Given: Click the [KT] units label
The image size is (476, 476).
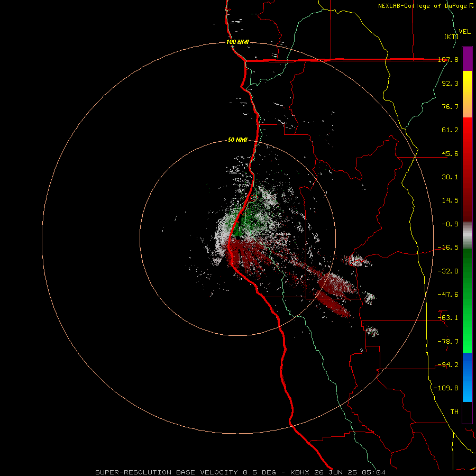Looking at the screenshot, I should [x=452, y=36].
